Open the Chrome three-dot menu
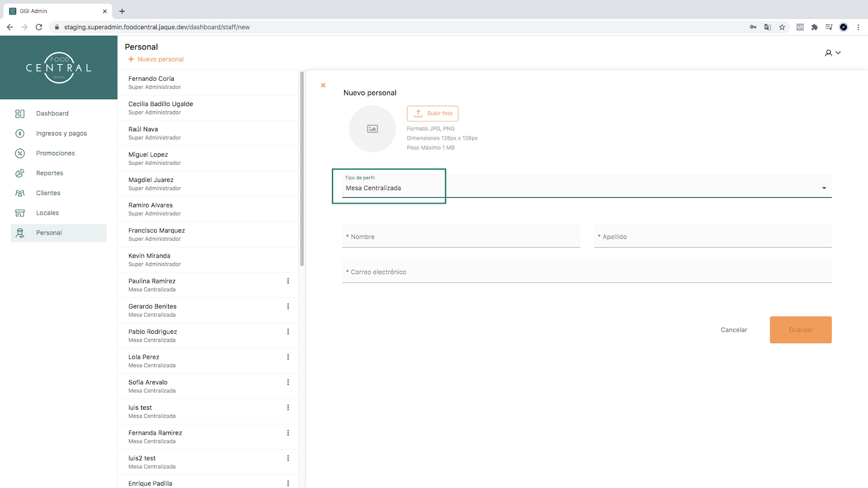 click(x=858, y=27)
